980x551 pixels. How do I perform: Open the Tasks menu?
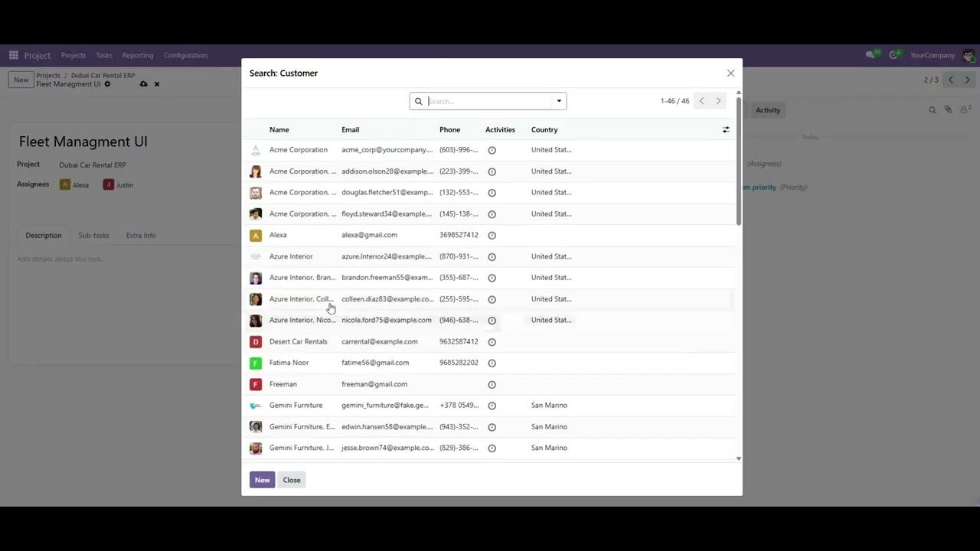coord(104,55)
